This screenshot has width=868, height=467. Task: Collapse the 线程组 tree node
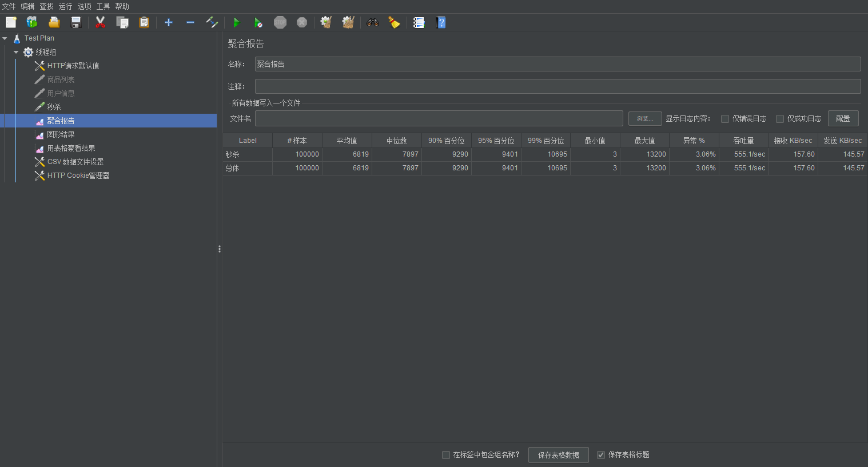16,52
